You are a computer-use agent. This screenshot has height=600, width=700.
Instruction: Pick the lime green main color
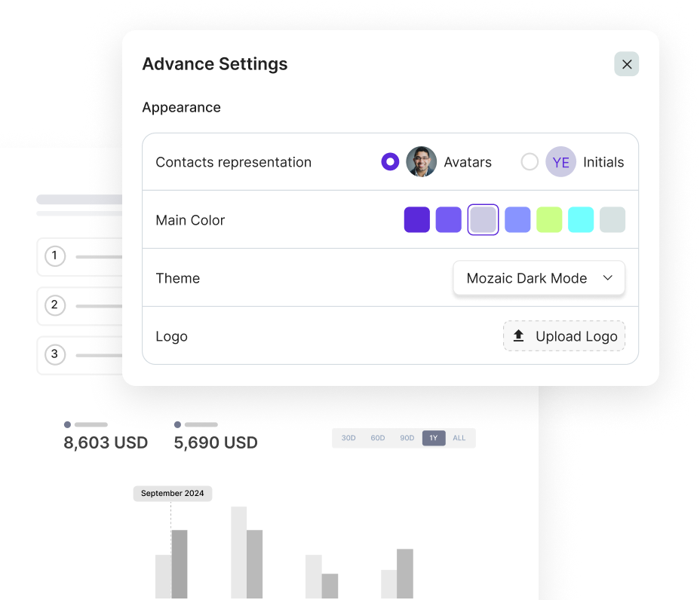point(549,219)
